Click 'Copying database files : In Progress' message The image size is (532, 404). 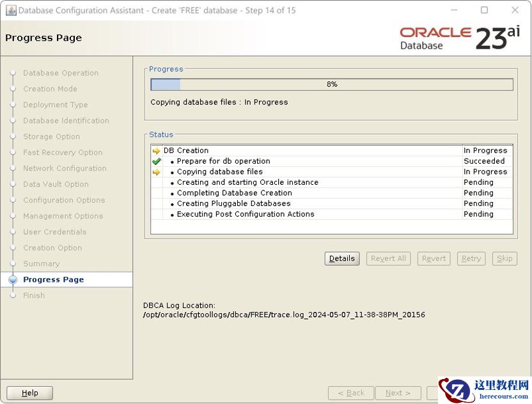click(x=219, y=102)
